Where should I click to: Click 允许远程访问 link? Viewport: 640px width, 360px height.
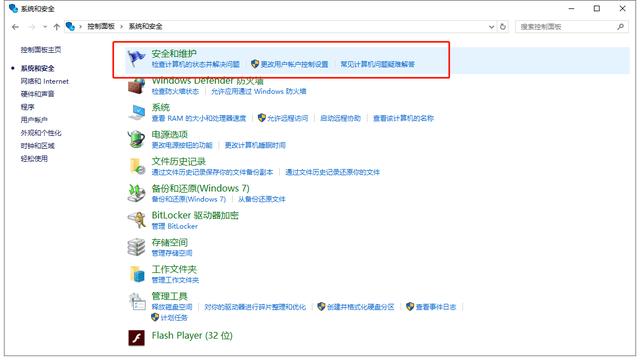288,118
